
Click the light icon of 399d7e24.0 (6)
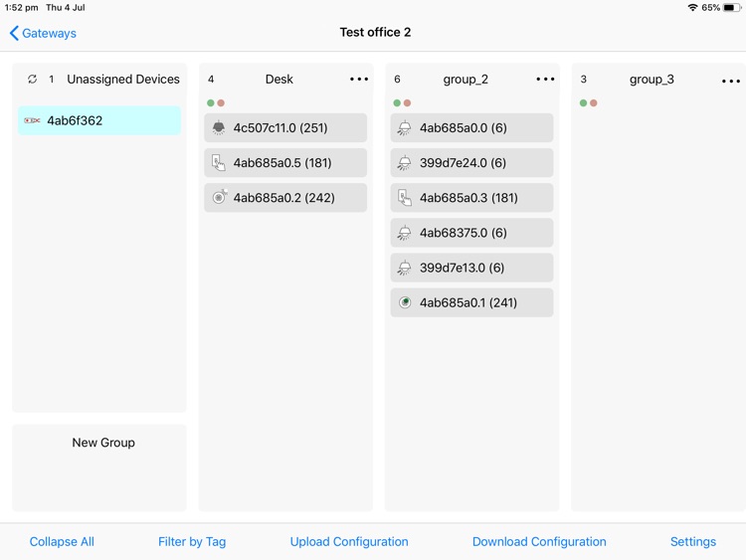[405, 163]
